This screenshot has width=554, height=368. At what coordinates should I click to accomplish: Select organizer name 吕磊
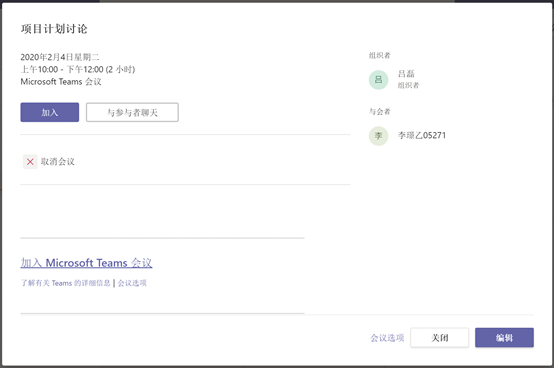pos(406,74)
